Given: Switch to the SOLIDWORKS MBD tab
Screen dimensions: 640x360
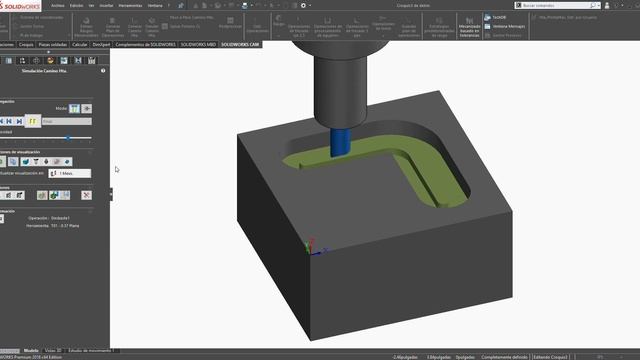Looking at the screenshot, I should click(198, 44).
